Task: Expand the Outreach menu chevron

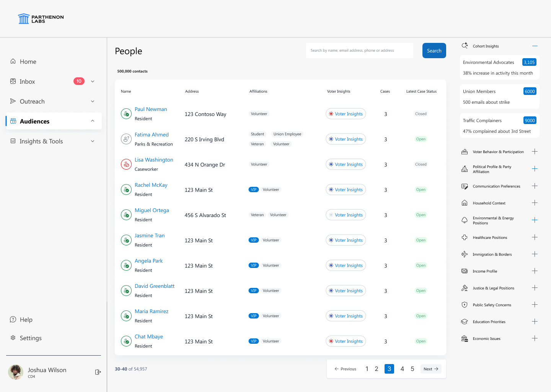Action: coord(93,101)
